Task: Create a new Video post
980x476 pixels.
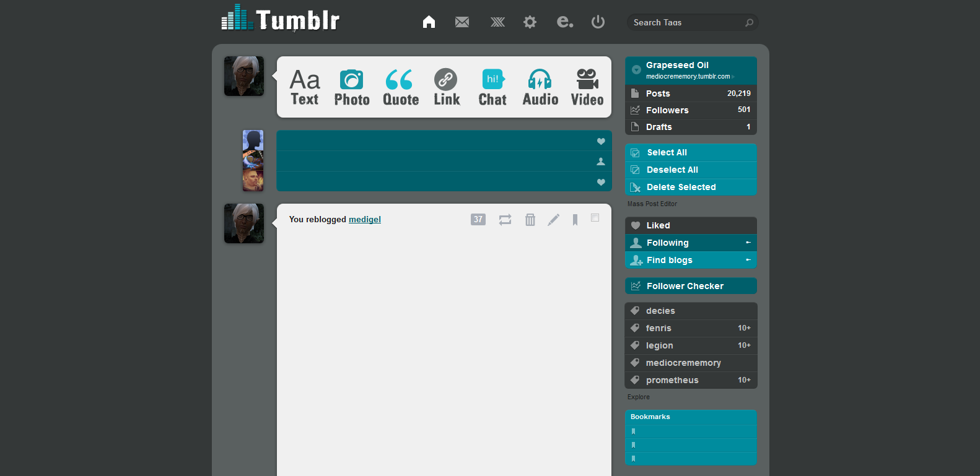Action: 587,87
